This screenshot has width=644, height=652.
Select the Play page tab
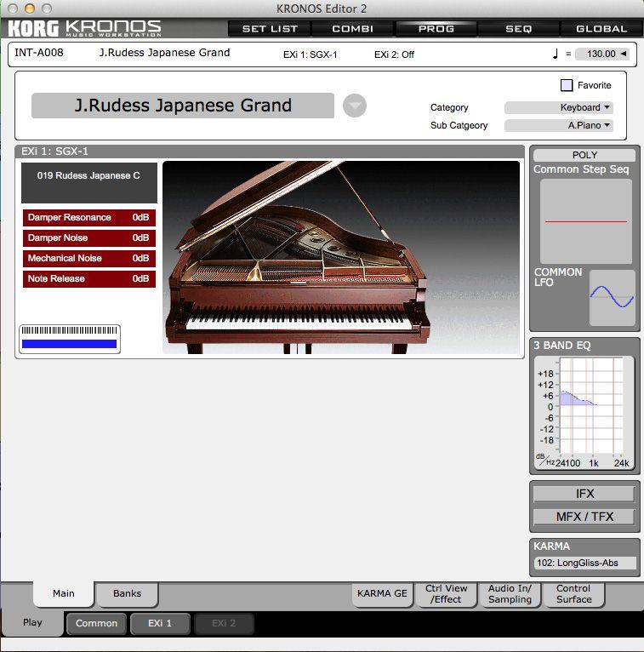(x=32, y=622)
